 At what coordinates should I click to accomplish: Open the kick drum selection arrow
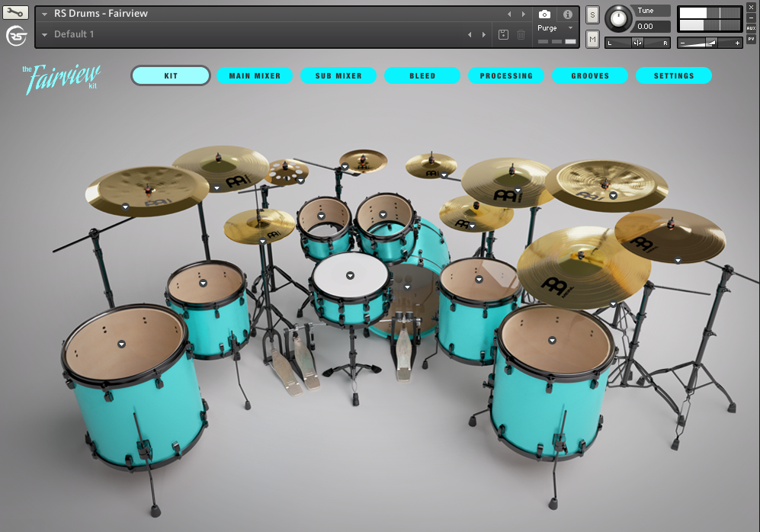point(407,287)
